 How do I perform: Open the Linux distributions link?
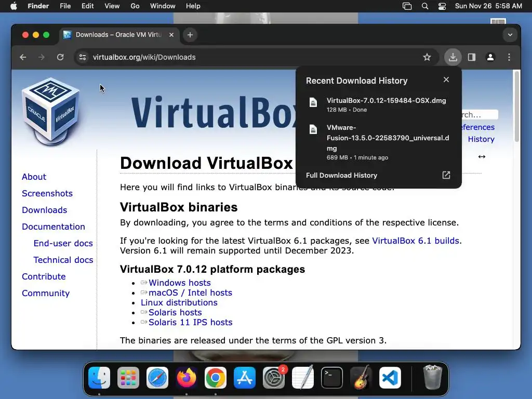point(179,302)
